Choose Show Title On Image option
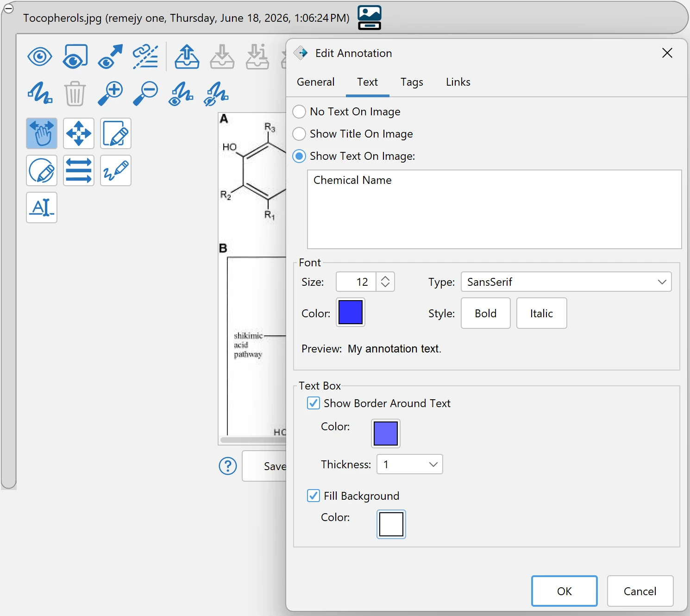This screenshot has height=616, width=690. [299, 134]
